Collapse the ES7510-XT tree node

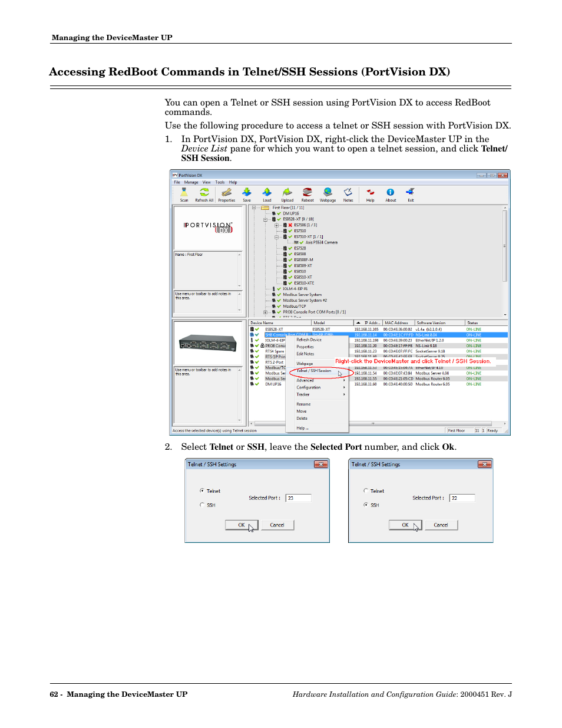point(276,237)
